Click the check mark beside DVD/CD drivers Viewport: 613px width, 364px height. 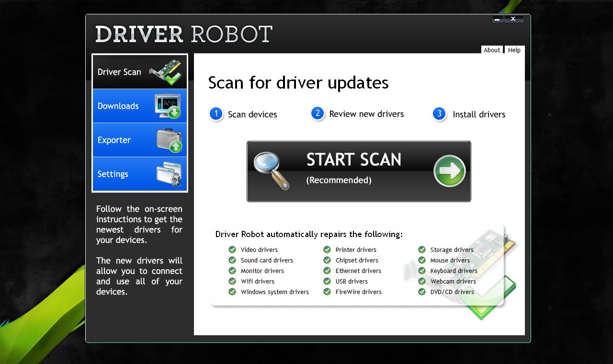pyautogui.click(x=422, y=292)
